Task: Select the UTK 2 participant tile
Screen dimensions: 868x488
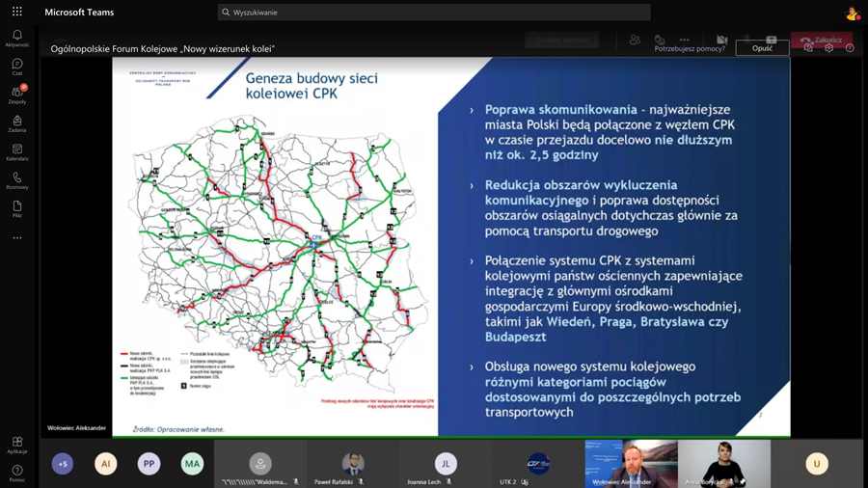Action: (x=538, y=464)
